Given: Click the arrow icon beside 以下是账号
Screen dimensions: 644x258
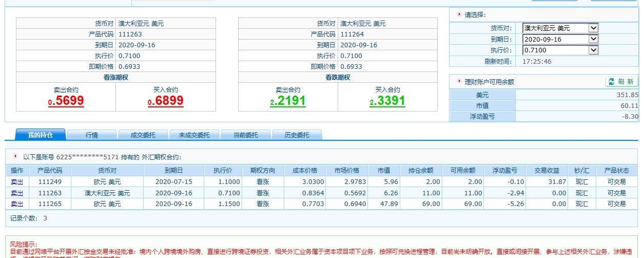Looking at the screenshot, I should 16,156.
